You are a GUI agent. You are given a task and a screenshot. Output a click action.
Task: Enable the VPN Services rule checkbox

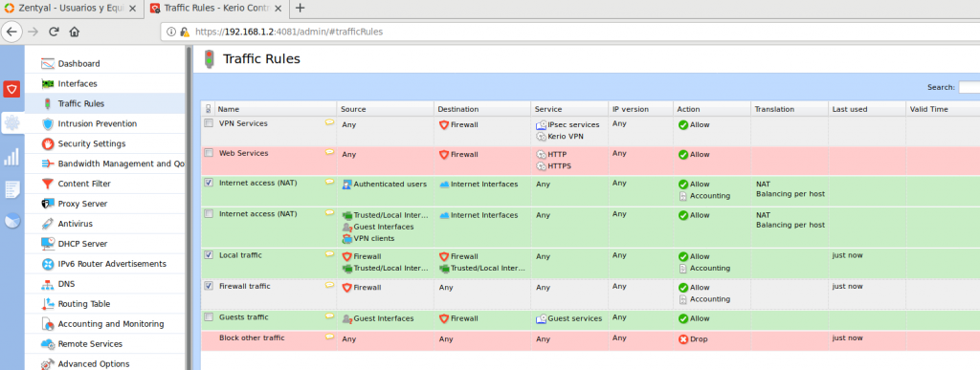click(x=209, y=123)
